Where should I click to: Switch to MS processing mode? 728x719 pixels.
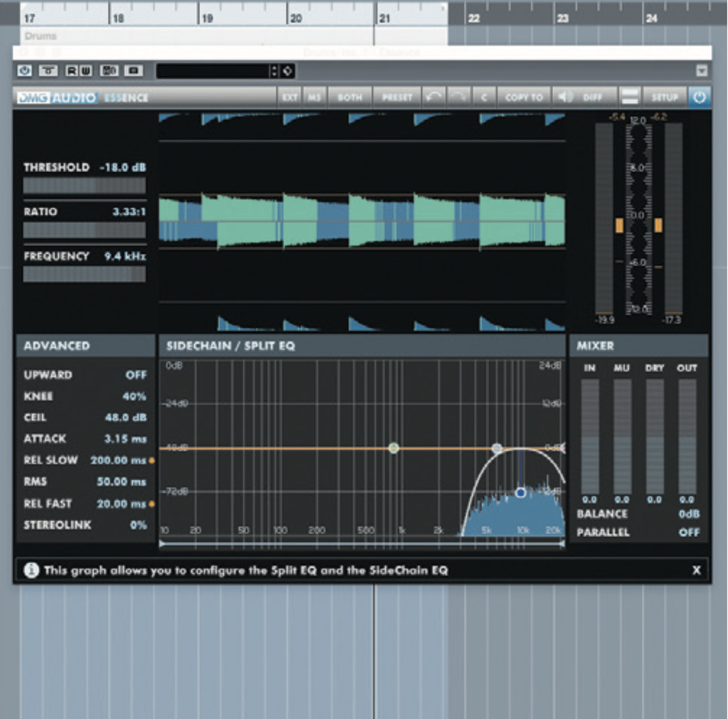click(314, 97)
